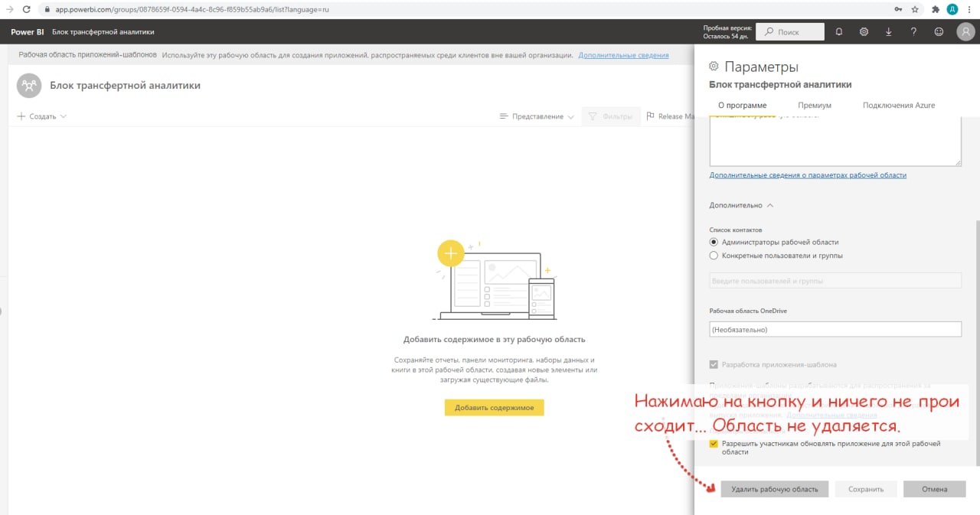980x515 pixels.
Task: Open Power BI settings gear
Action: coord(864,32)
